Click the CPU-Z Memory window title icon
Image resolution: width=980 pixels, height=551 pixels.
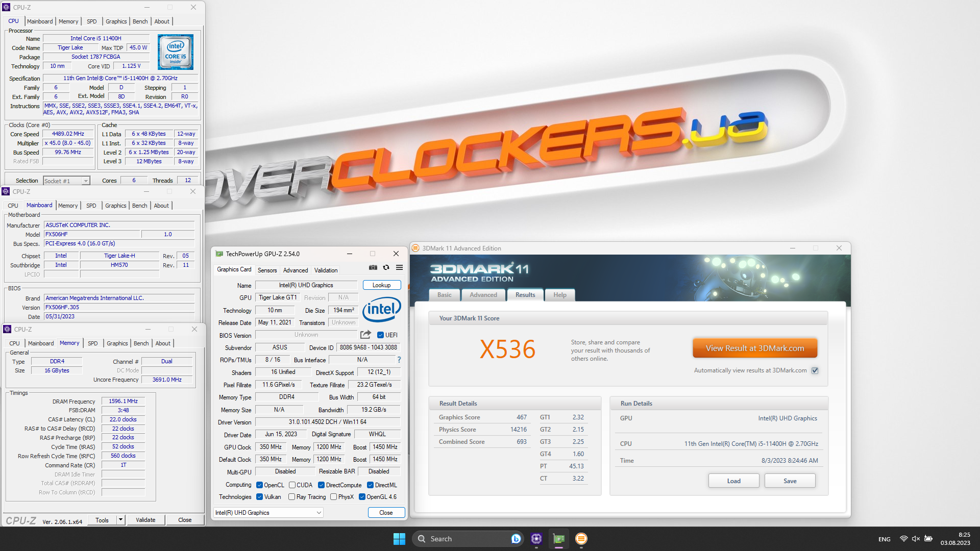pos(7,329)
